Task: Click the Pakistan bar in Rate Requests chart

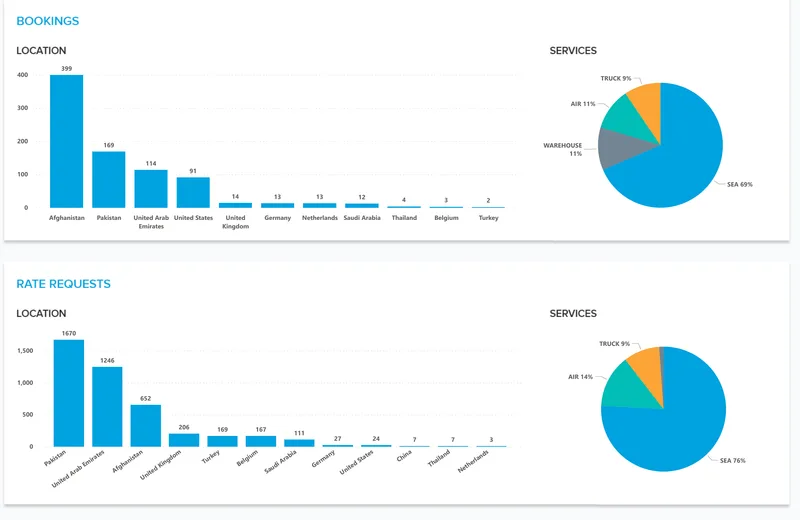Action: coord(69,393)
